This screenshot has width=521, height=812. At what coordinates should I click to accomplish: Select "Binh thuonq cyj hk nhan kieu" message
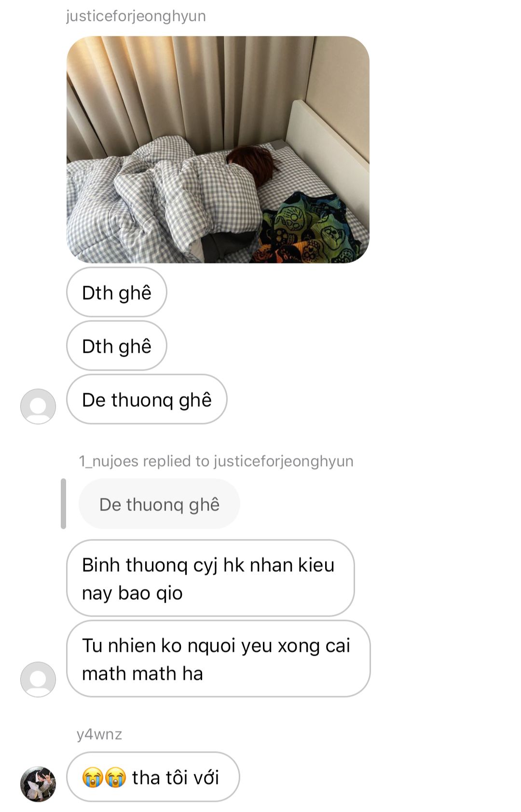(210, 578)
